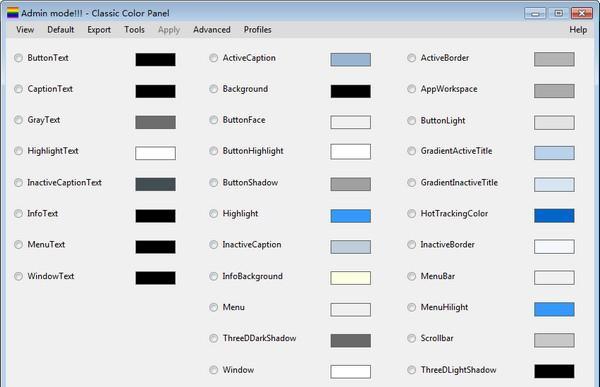Select the ButtonFace radio button

(214, 120)
